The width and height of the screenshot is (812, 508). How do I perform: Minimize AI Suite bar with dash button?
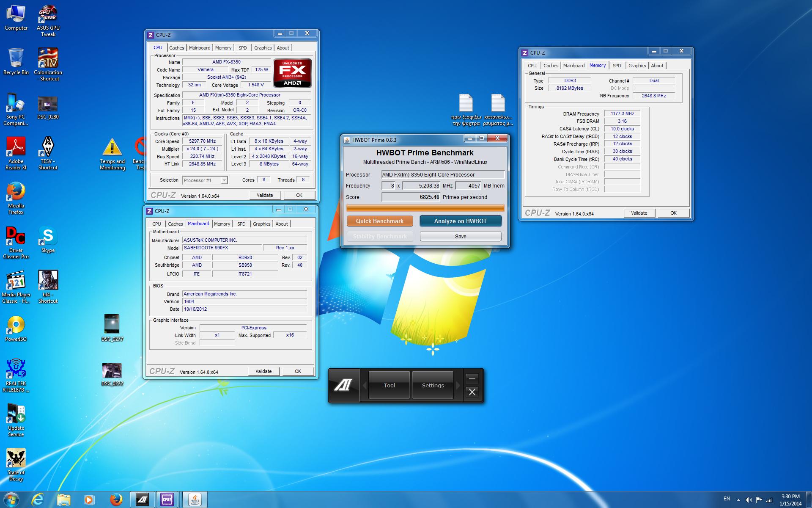coord(472,378)
